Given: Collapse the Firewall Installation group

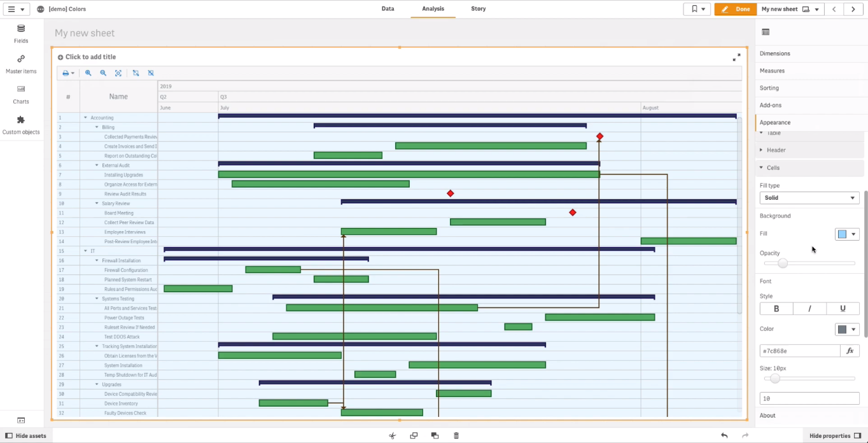Looking at the screenshot, I should click(x=97, y=260).
